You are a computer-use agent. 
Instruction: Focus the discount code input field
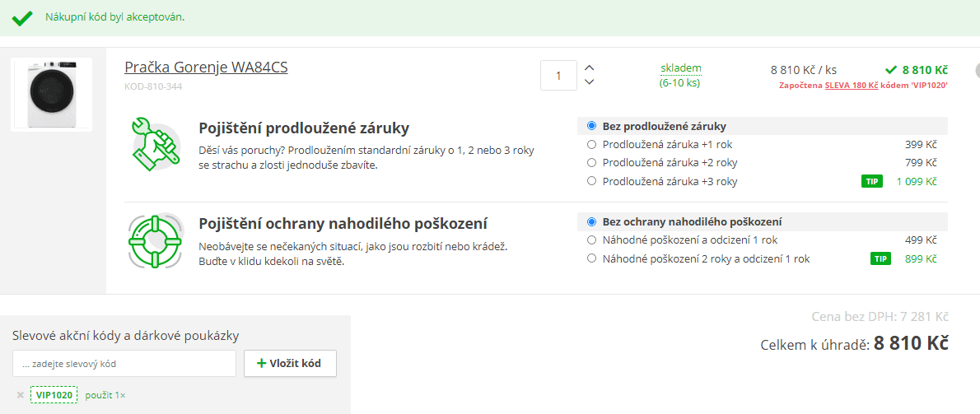pos(124,364)
